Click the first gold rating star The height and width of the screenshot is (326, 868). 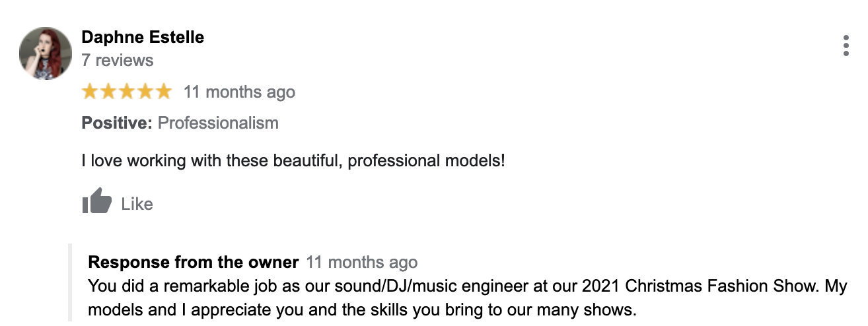(90, 92)
